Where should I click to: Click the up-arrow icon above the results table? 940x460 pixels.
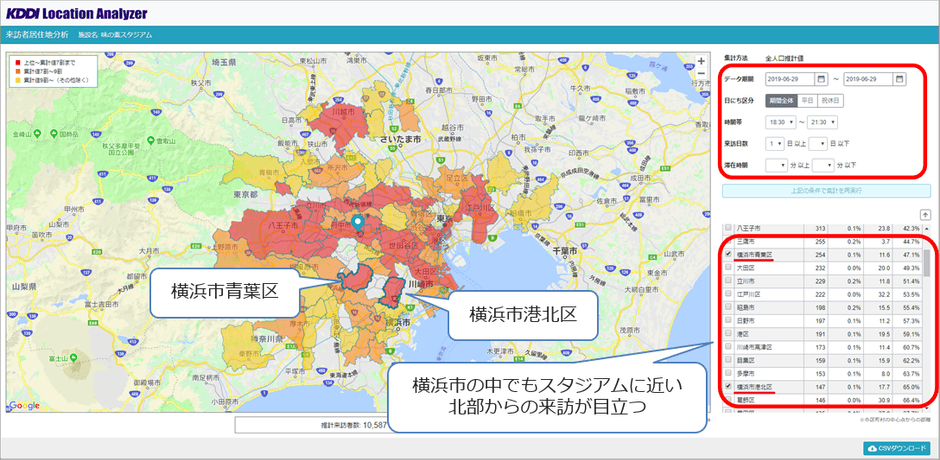click(x=925, y=213)
